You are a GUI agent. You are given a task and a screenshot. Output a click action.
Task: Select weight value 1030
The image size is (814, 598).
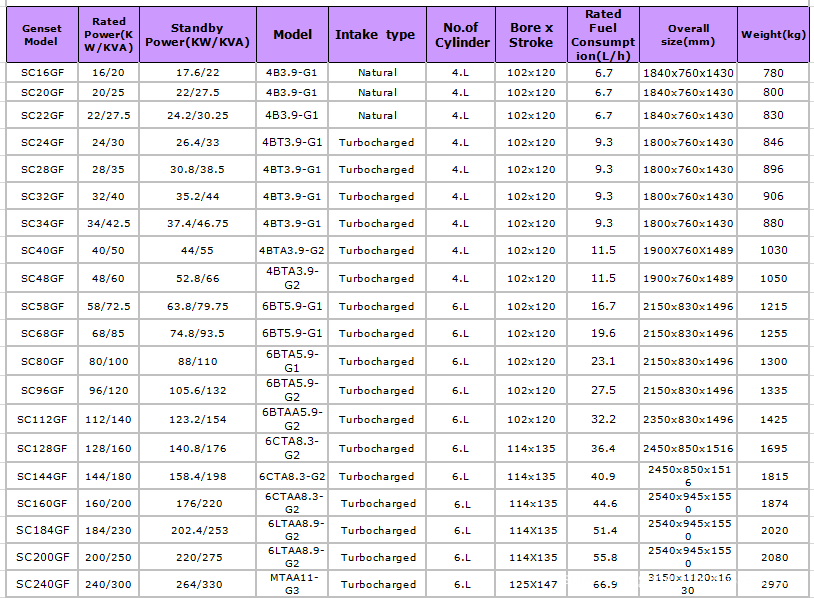pos(774,250)
